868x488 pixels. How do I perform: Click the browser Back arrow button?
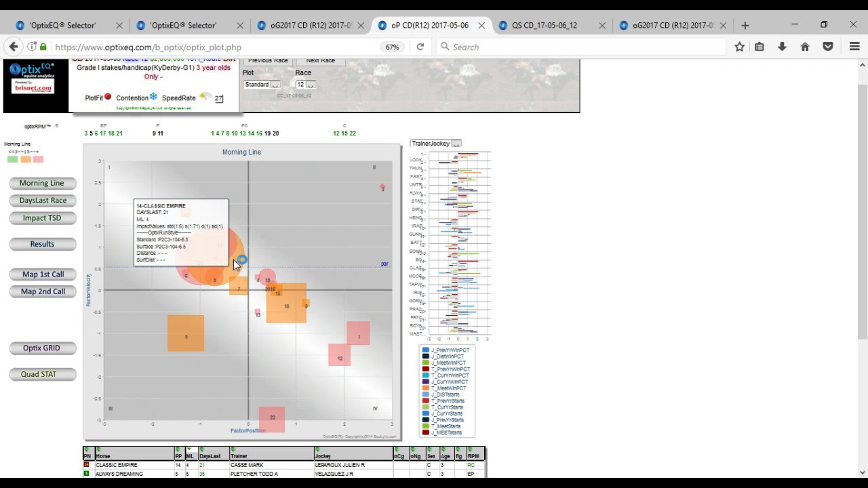pos(14,47)
